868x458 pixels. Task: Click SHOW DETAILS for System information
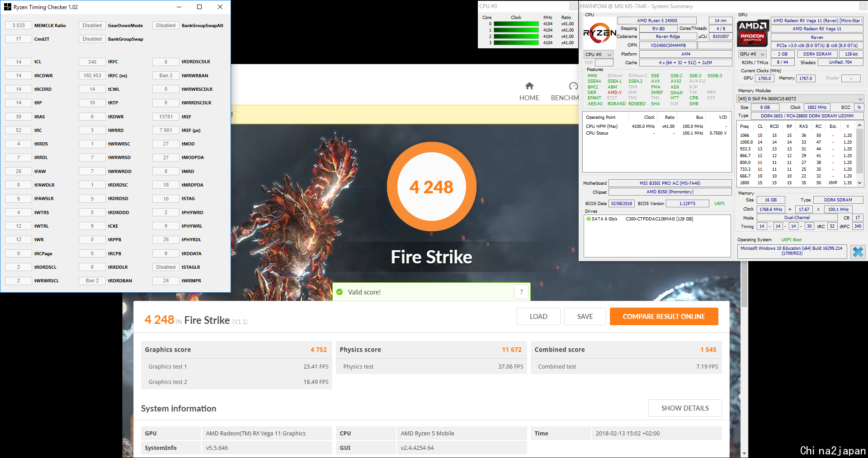click(684, 408)
